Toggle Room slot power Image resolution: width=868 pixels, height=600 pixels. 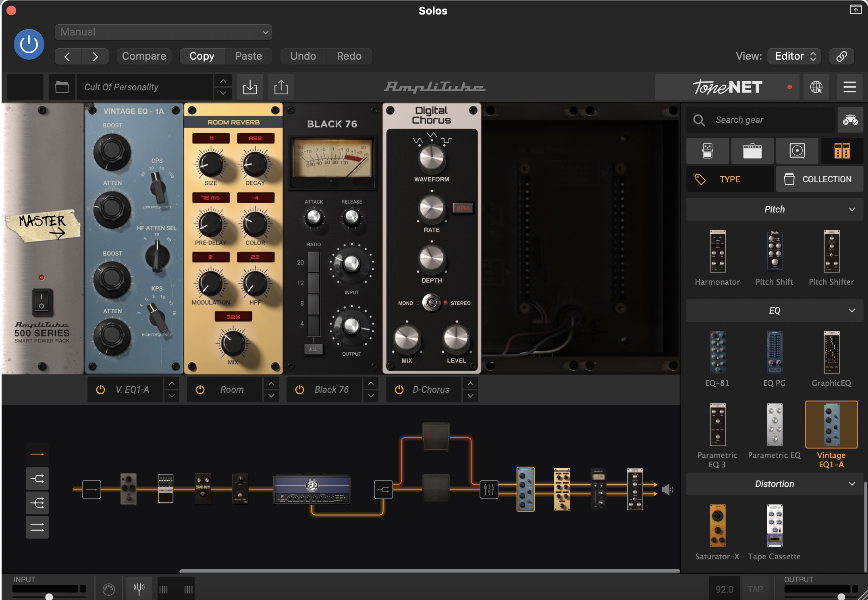click(x=200, y=390)
